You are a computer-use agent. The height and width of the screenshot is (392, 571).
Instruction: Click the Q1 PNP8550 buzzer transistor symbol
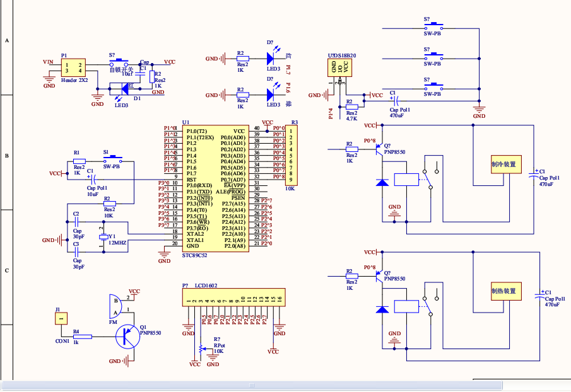click(128, 337)
